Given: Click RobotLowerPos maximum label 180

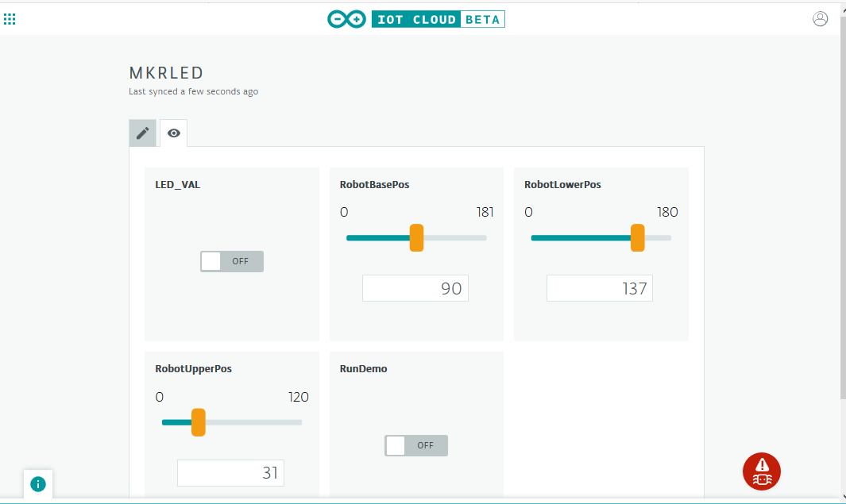Looking at the screenshot, I should pos(667,213).
